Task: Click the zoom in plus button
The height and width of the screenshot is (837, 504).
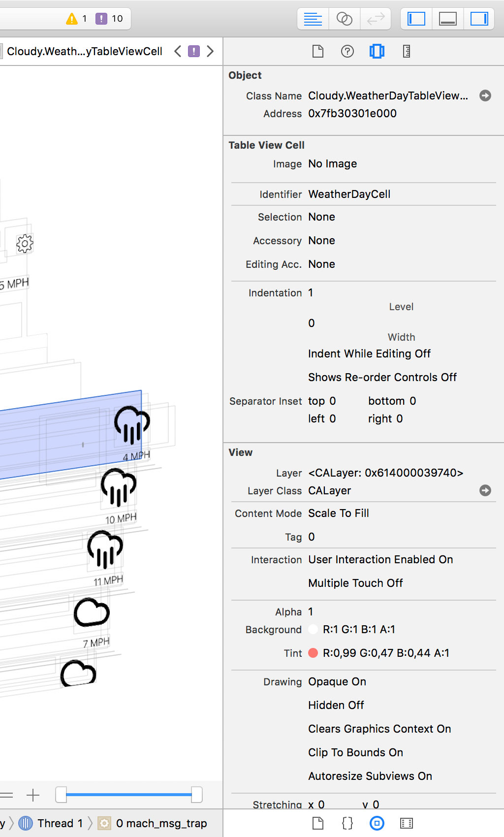Action: coord(33,795)
